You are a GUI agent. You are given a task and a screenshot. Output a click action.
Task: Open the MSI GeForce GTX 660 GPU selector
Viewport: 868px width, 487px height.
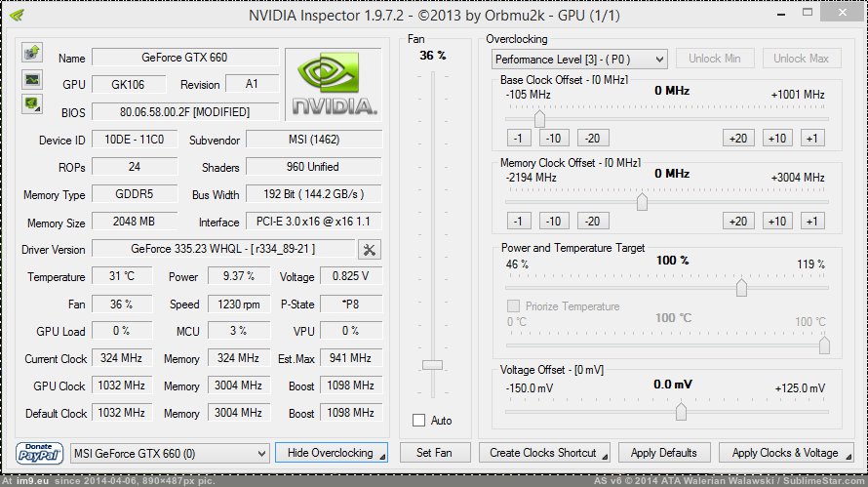click(x=170, y=453)
